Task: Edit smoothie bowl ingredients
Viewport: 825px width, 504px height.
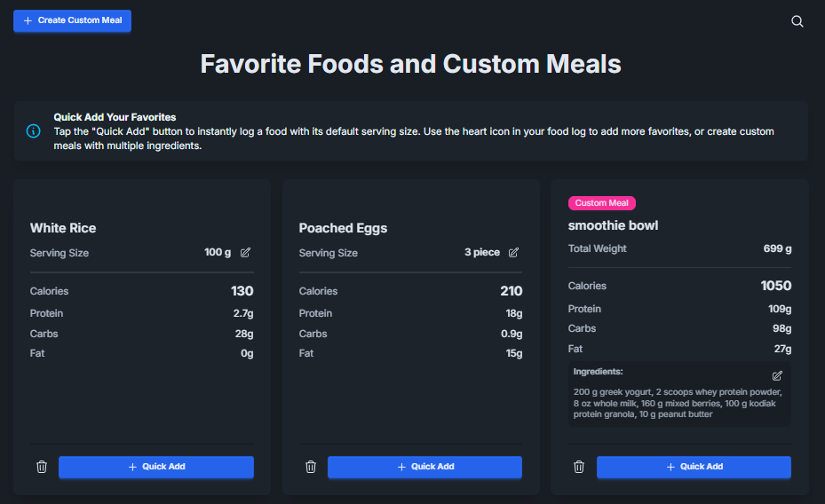Action: point(777,375)
